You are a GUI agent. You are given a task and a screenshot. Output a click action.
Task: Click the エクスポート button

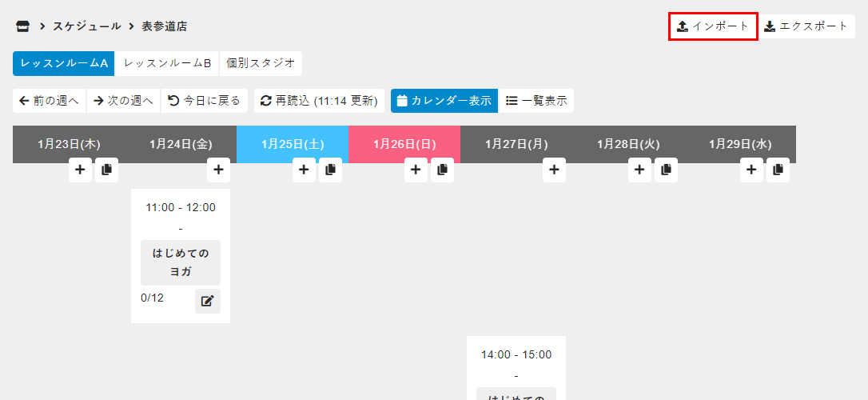806,26
